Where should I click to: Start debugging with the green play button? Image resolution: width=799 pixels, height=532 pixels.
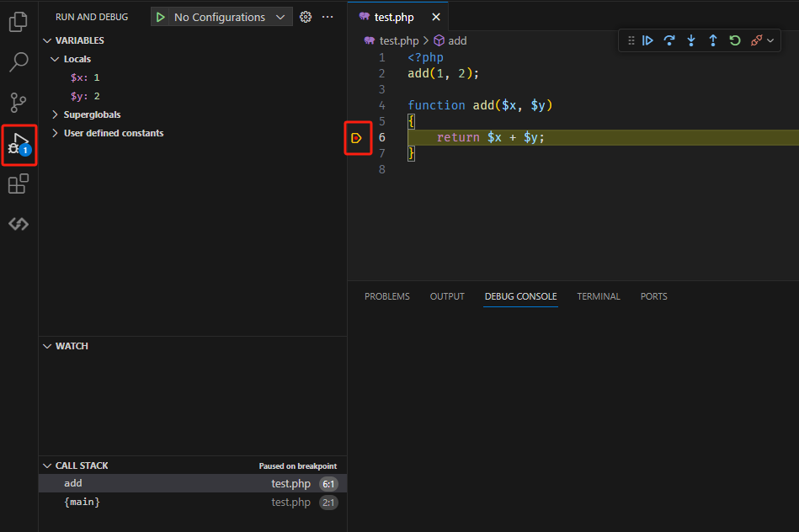[161, 18]
